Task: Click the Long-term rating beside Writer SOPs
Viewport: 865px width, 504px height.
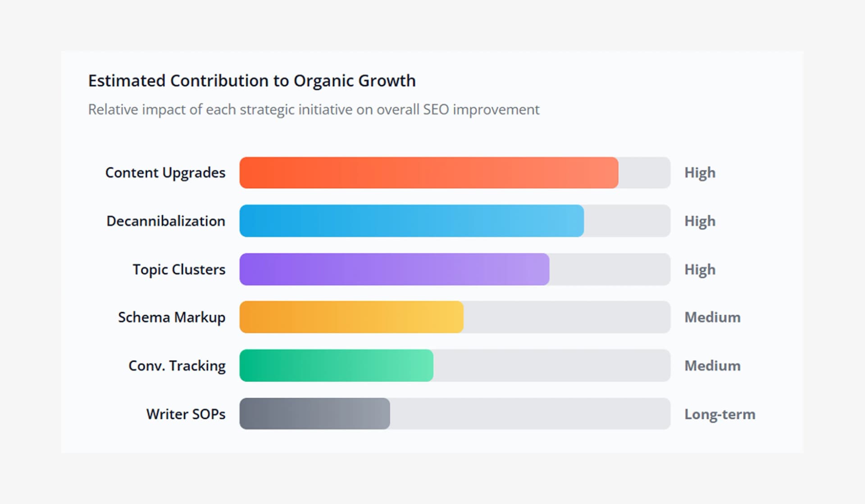Action: (x=719, y=414)
